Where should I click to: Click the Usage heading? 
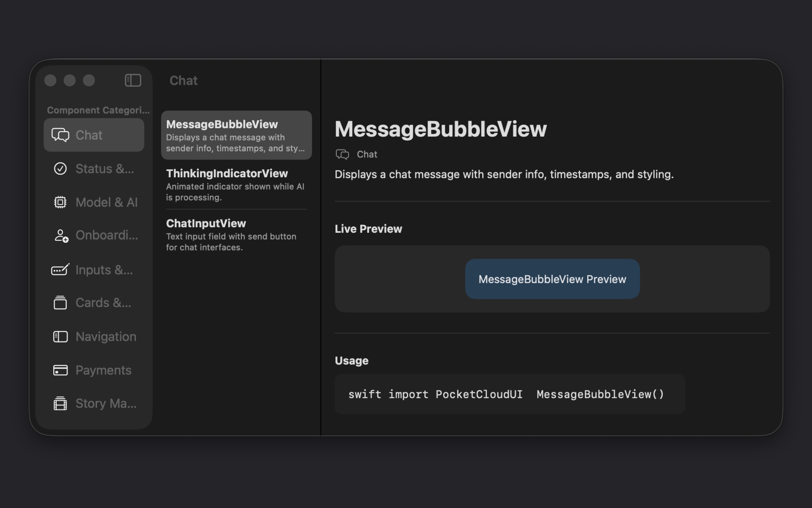click(352, 360)
